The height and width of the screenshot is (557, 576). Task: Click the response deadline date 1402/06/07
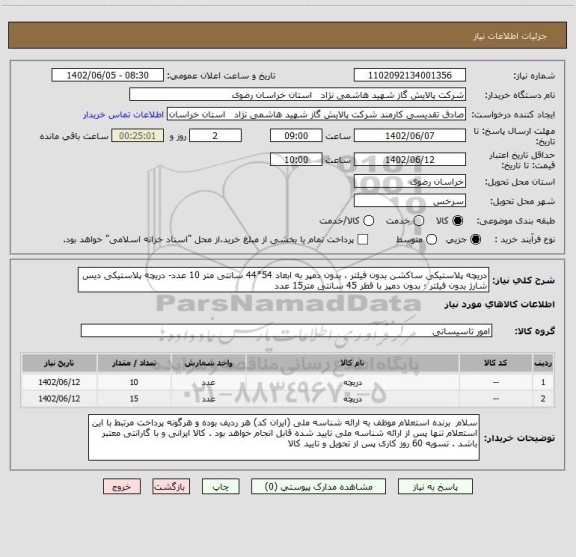point(410,136)
